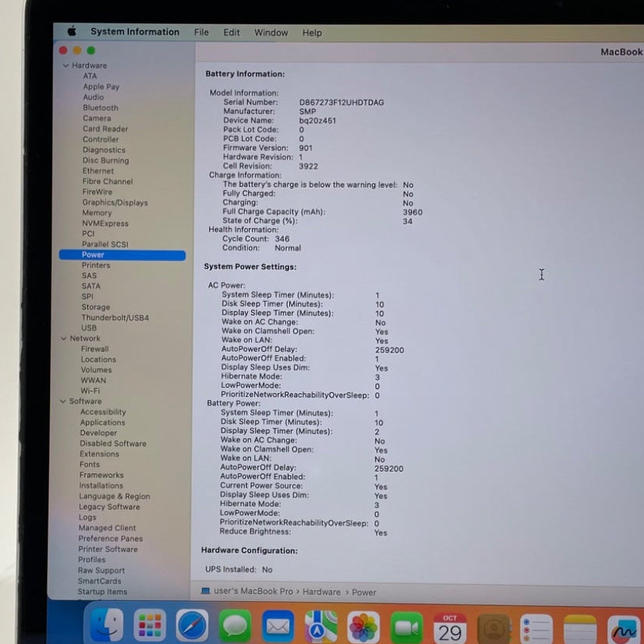Click the Mail dock icon
644x644 pixels.
point(278,626)
